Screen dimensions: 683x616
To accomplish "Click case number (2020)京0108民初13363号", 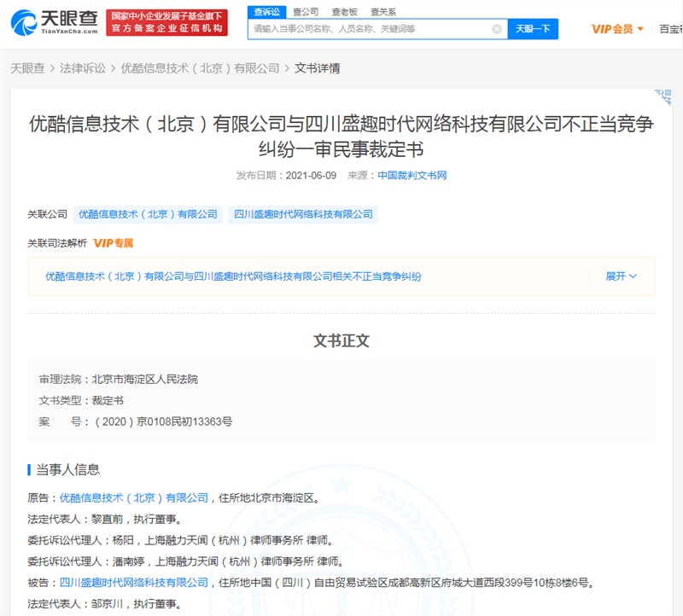I will click(x=164, y=421).
